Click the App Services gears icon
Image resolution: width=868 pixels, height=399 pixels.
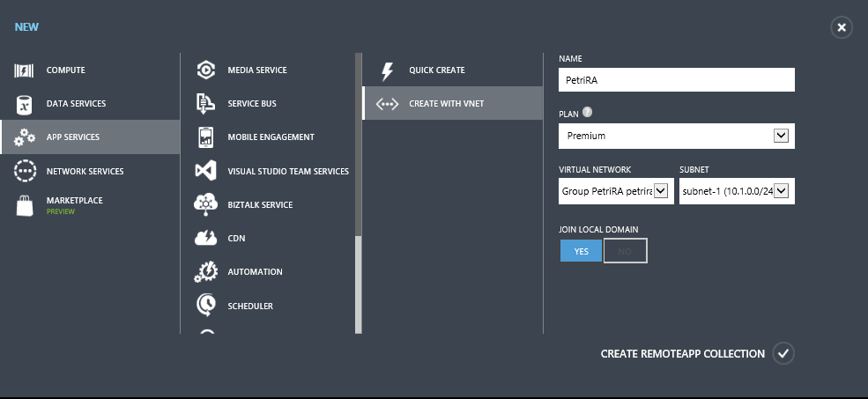(x=25, y=137)
